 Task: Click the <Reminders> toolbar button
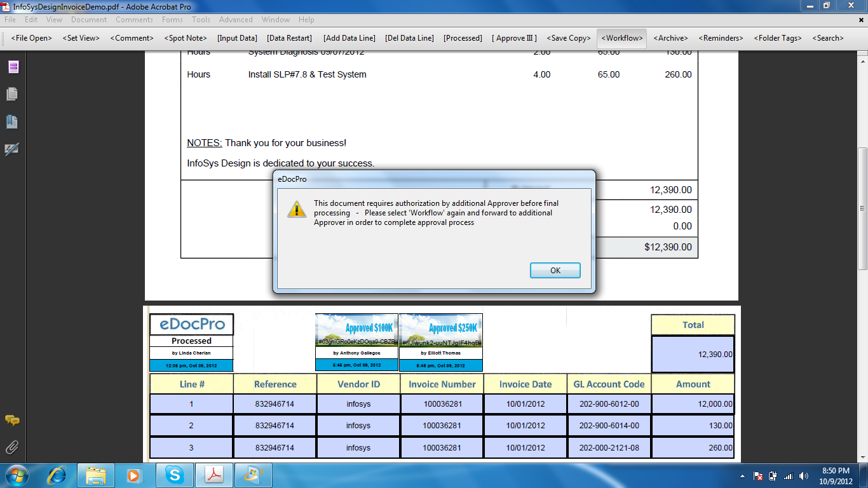721,38
